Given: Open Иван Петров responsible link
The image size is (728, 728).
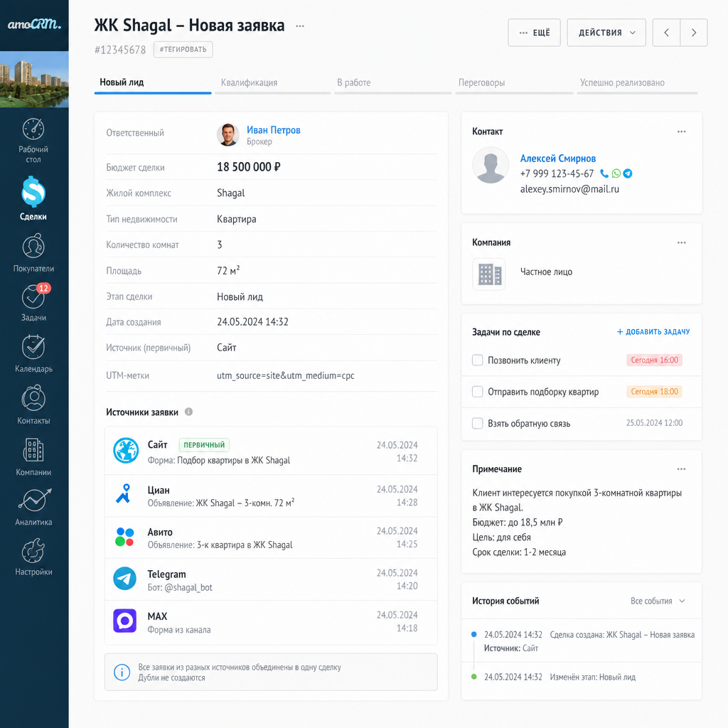Looking at the screenshot, I should point(274,130).
